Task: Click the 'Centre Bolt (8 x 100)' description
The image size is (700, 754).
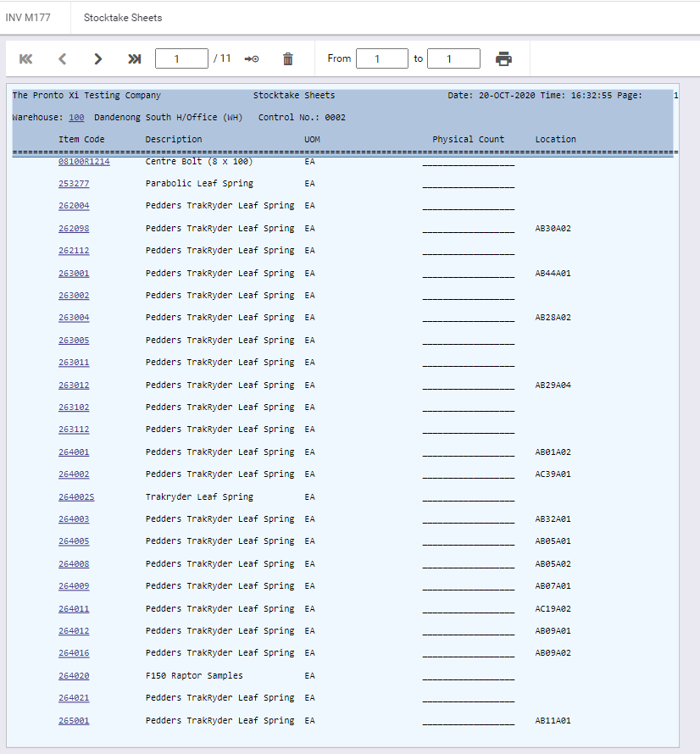Action: click(x=199, y=162)
